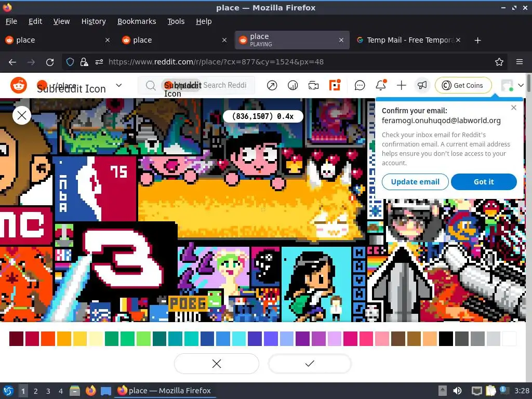The width and height of the screenshot is (532, 399).
Task: Click the place — Mozilla Firefox taskbar entry
Action: (x=164, y=391)
